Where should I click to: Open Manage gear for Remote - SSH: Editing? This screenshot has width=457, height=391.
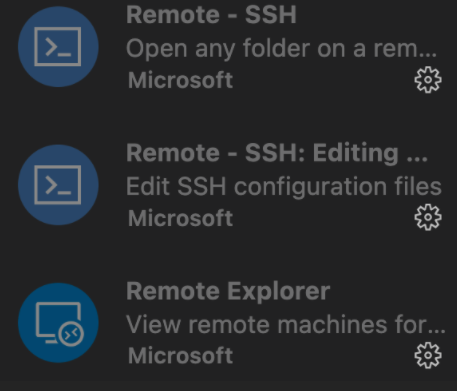[x=428, y=217]
